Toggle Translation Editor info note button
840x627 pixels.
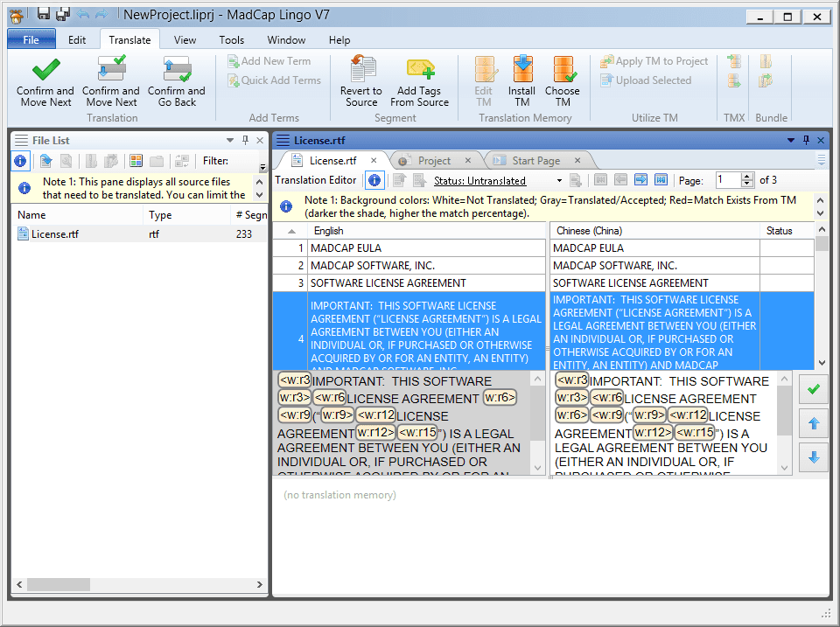coord(374,180)
